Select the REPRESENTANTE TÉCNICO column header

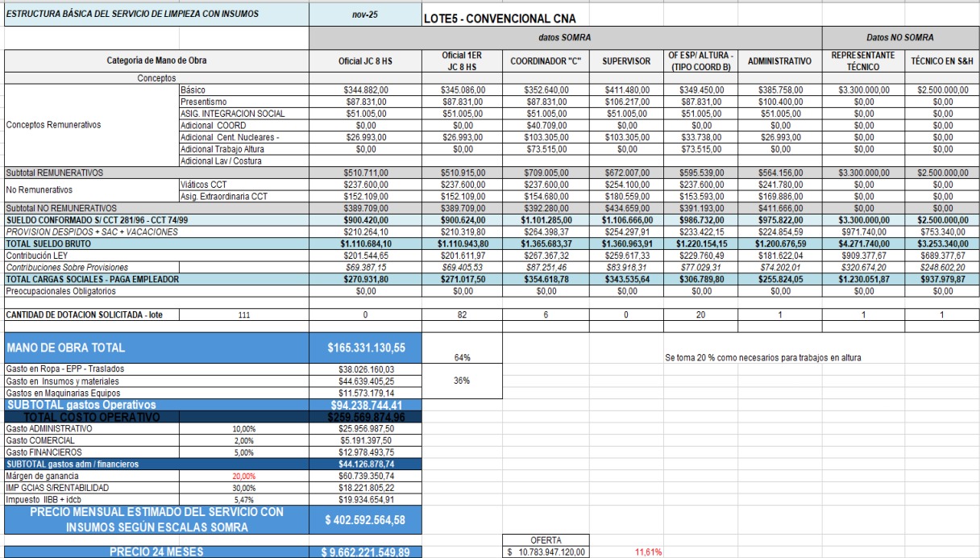[x=863, y=60]
